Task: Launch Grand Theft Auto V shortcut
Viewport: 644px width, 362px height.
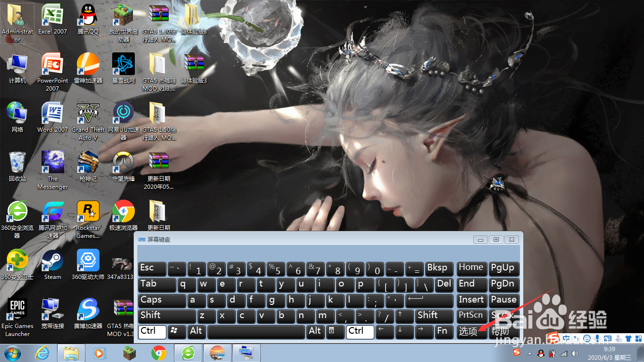Action: coord(88,121)
